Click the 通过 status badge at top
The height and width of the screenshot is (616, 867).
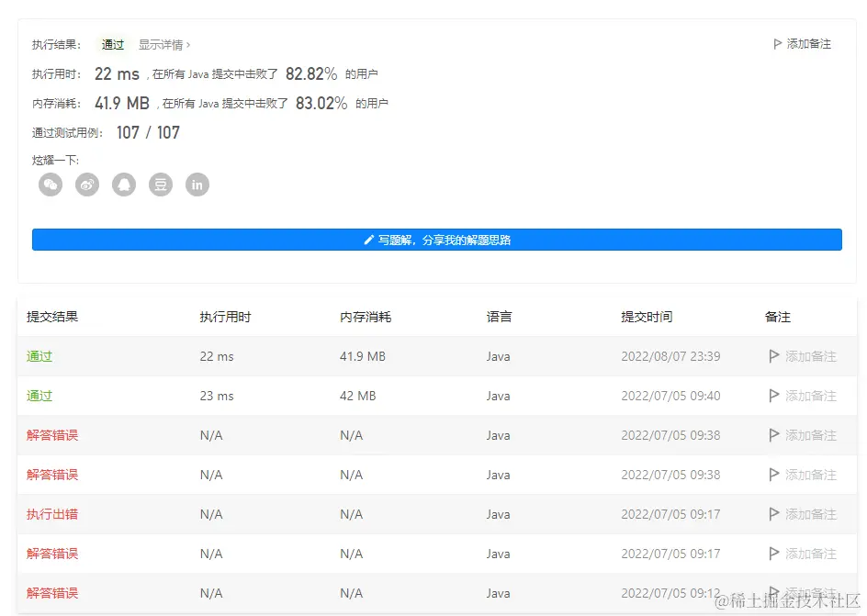113,45
